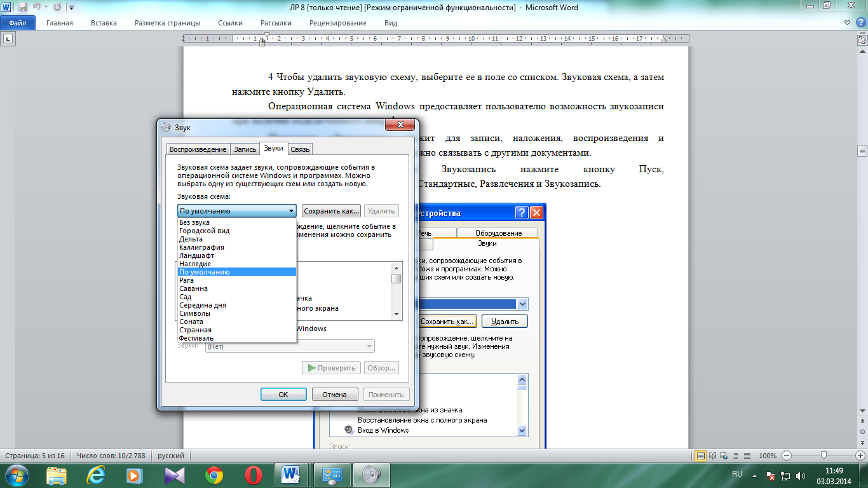This screenshot has width=868, height=488.
Task: Select 'Городской вид' from scheme list
Action: pyautogui.click(x=237, y=231)
